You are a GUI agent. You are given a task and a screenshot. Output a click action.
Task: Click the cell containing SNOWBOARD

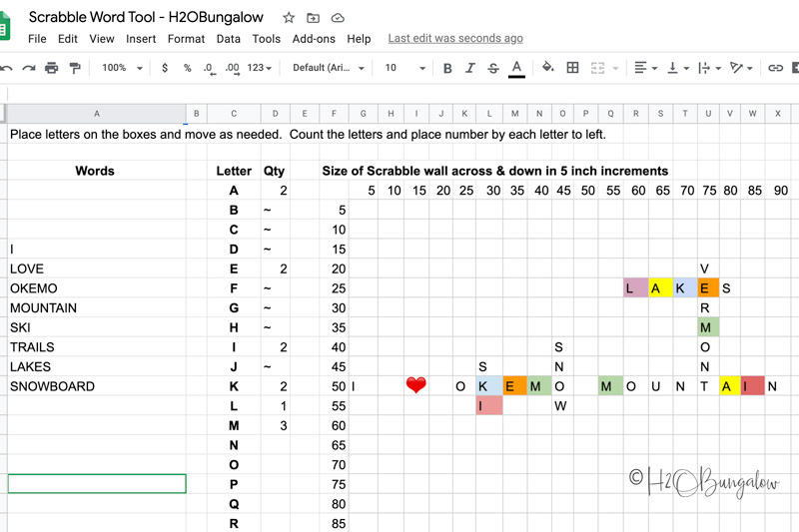tap(97, 386)
